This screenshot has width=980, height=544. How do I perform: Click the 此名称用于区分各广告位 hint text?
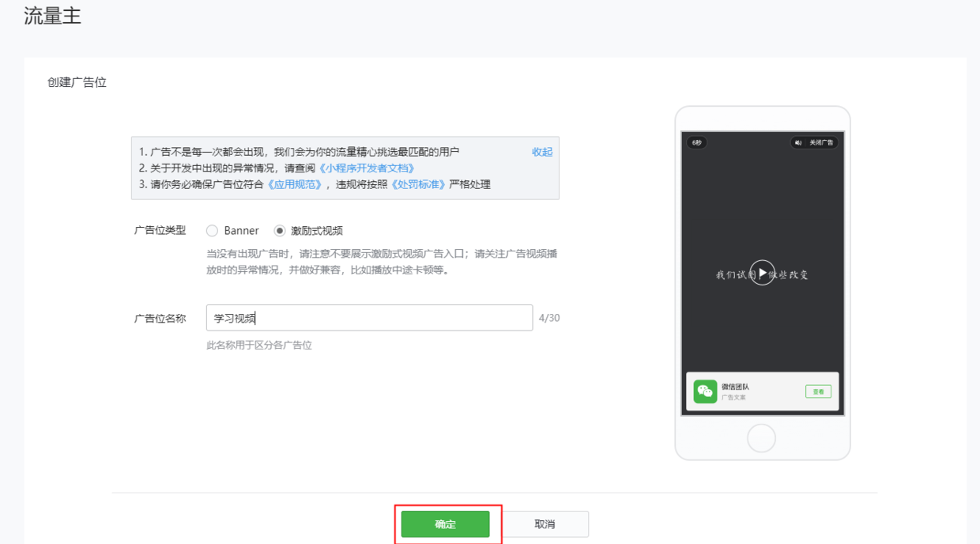point(259,346)
